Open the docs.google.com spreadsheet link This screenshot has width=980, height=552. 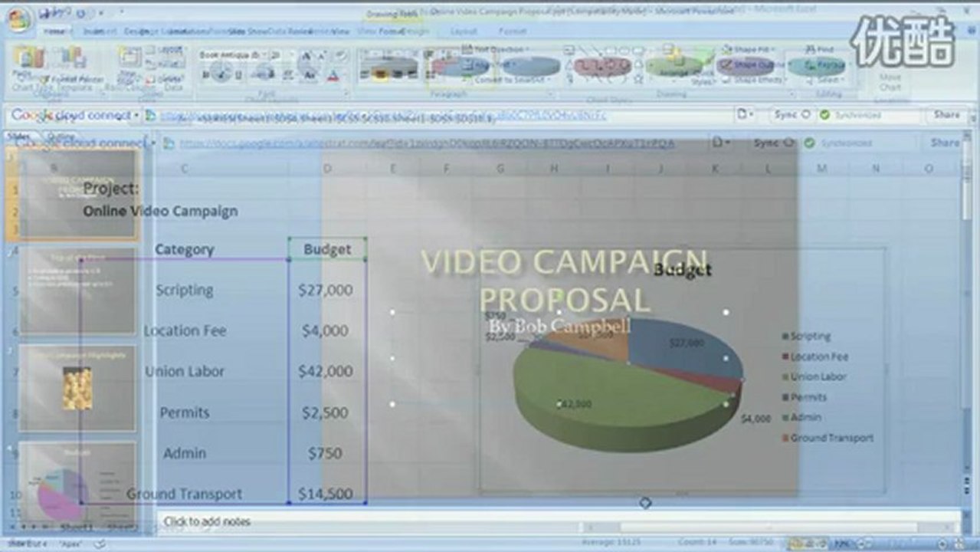(427, 143)
